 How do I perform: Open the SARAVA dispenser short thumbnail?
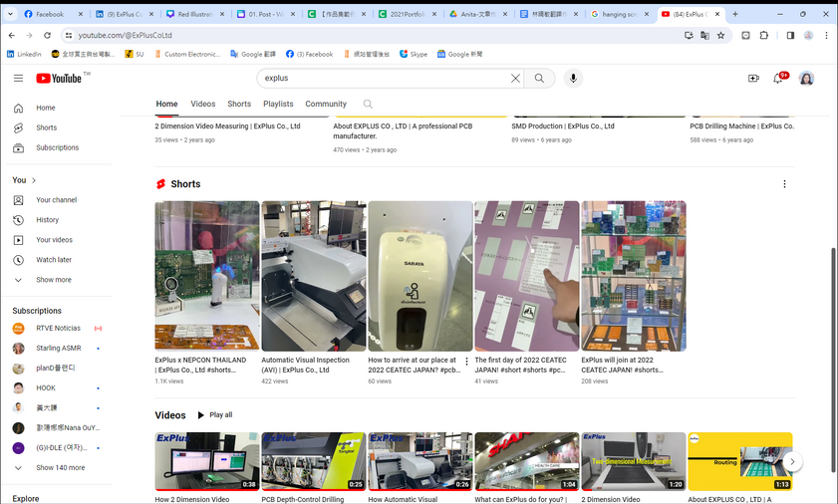coord(419,276)
